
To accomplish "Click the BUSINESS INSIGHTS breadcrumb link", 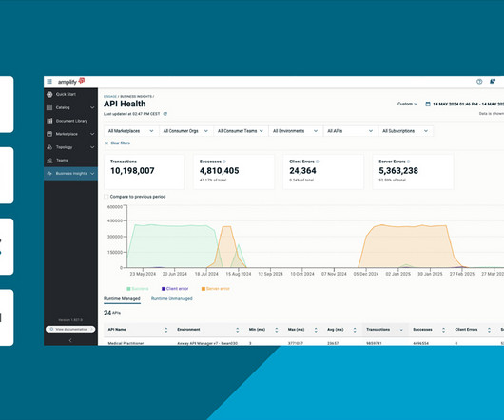I will coord(136,96).
